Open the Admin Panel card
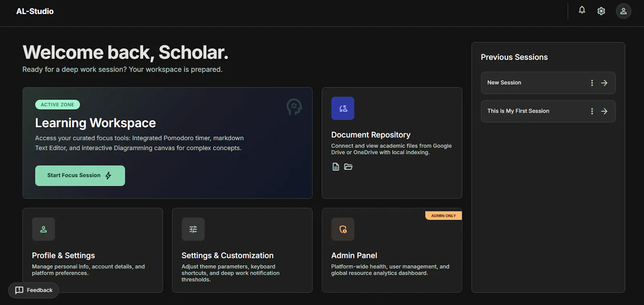Image resolution: width=644 pixels, height=305 pixels. pyautogui.click(x=392, y=250)
